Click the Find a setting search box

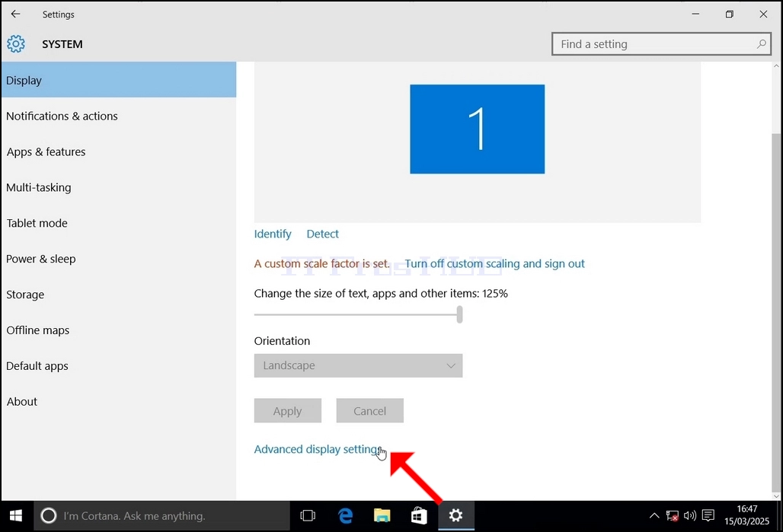pyautogui.click(x=661, y=44)
